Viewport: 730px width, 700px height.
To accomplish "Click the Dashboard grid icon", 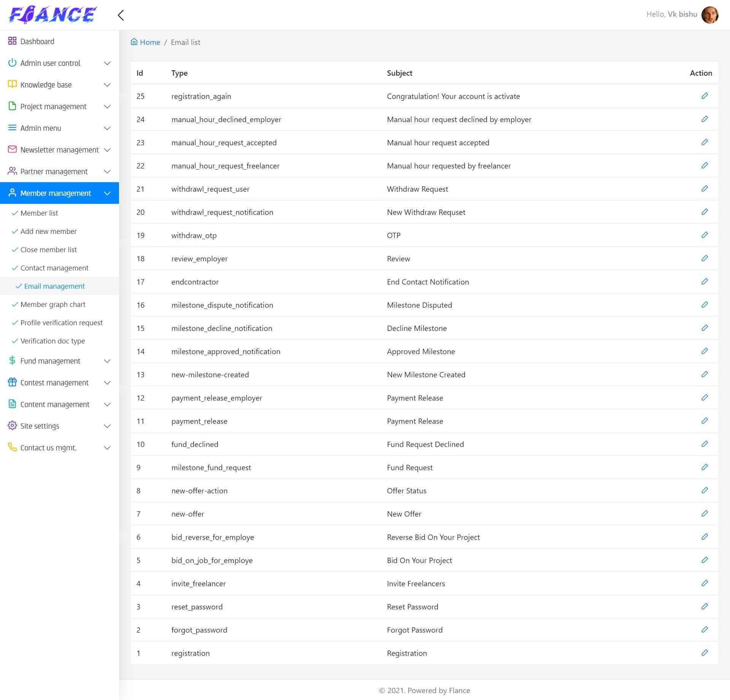I will [12, 41].
